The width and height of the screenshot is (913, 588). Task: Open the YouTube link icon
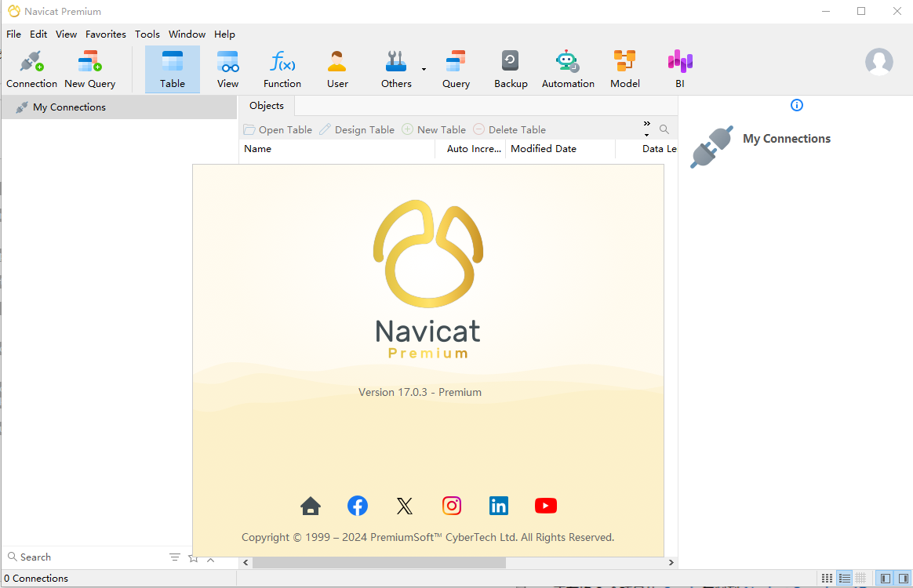[x=546, y=506]
